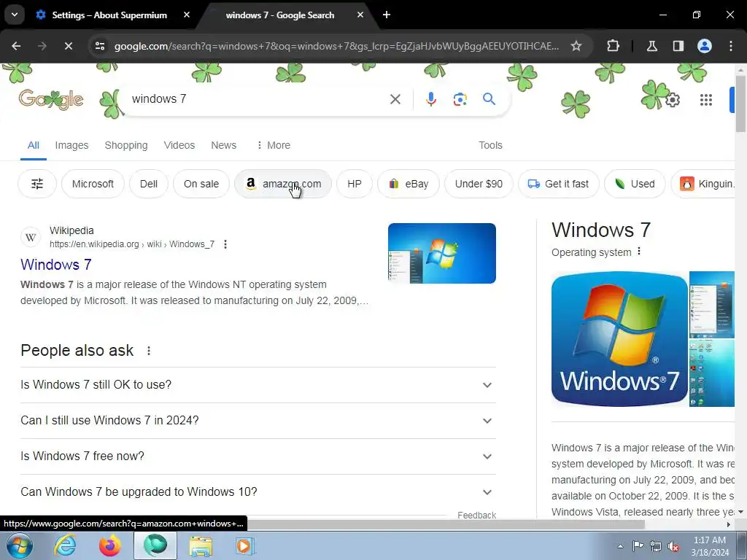Switch to News results
The image size is (747, 560).
click(x=223, y=145)
